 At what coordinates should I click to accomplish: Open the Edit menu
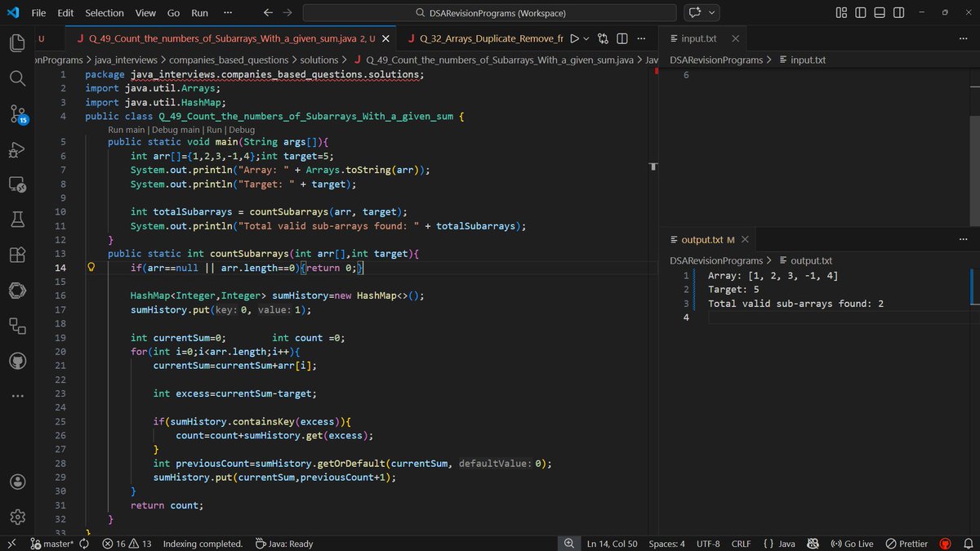coord(65,13)
